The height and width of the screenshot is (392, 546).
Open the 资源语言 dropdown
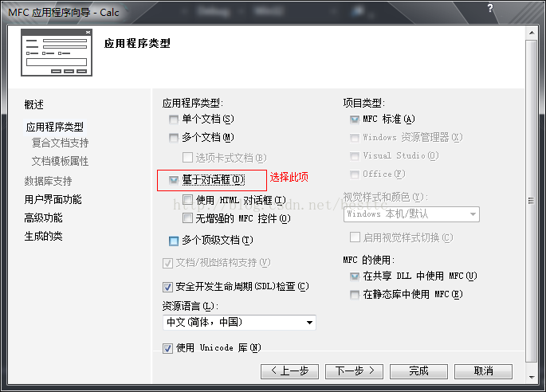[239, 323]
